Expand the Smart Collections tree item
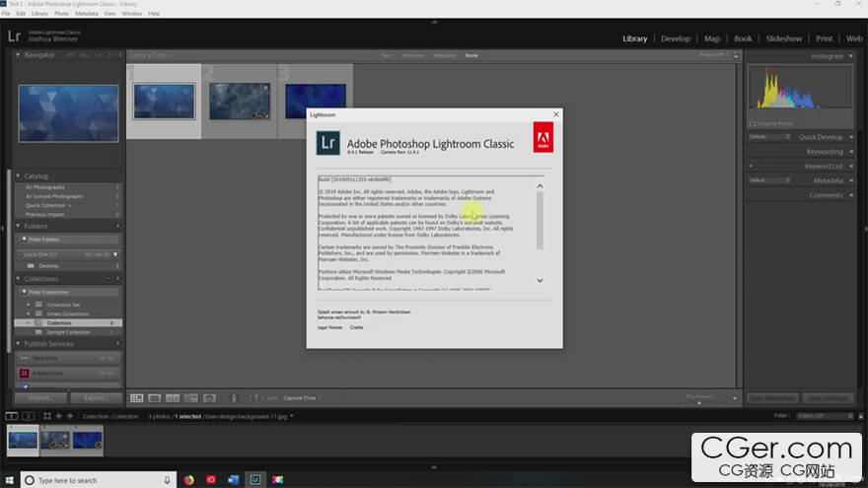 29,314
